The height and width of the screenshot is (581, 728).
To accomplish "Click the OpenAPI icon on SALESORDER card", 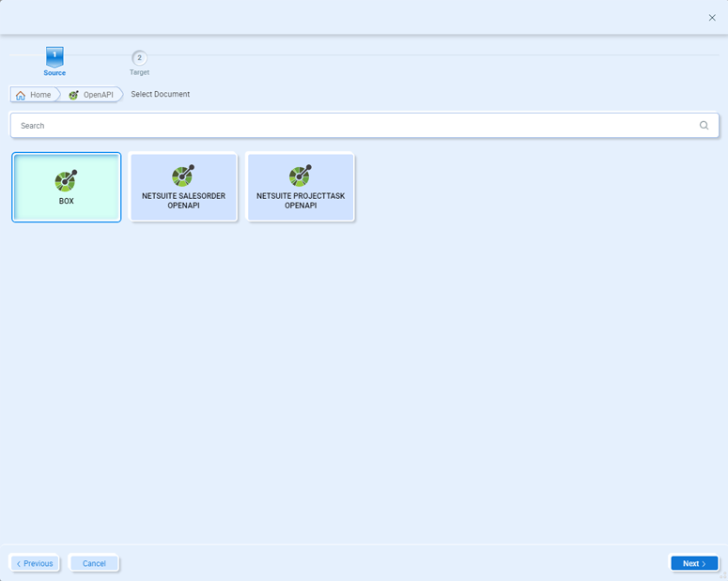I will (183, 176).
